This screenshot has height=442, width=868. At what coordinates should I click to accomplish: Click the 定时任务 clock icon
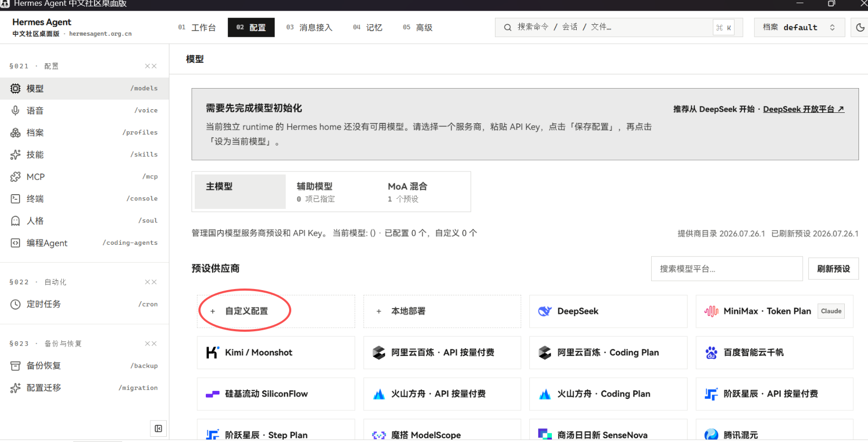tap(16, 304)
